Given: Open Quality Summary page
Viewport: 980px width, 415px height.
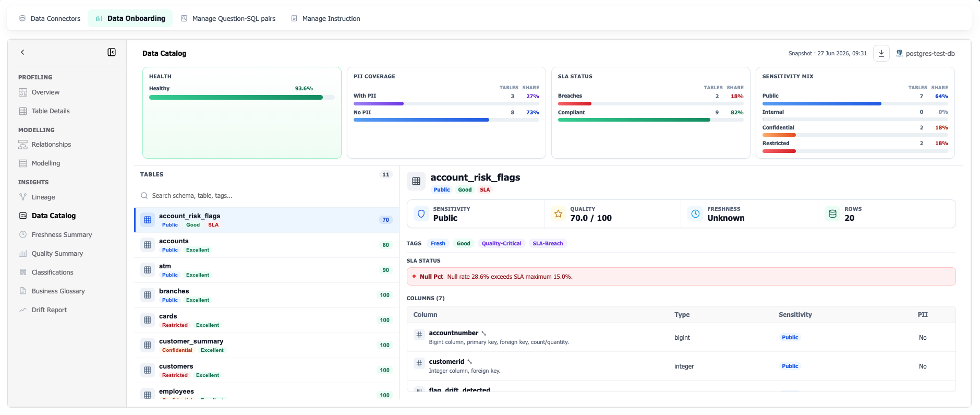Looking at the screenshot, I should pos(57,254).
